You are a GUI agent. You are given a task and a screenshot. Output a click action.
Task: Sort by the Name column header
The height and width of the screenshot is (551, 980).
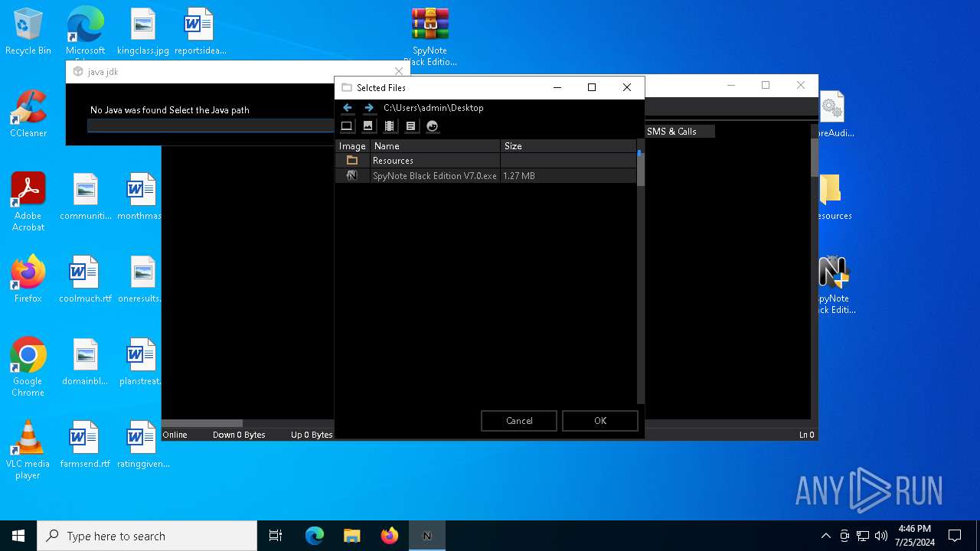click(435, 146)
